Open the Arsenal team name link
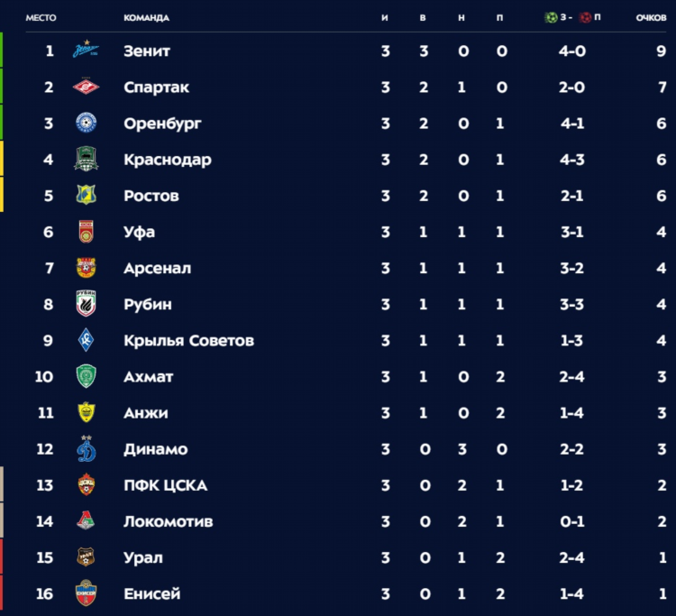 pyautogui.click(x=157, y=268)
